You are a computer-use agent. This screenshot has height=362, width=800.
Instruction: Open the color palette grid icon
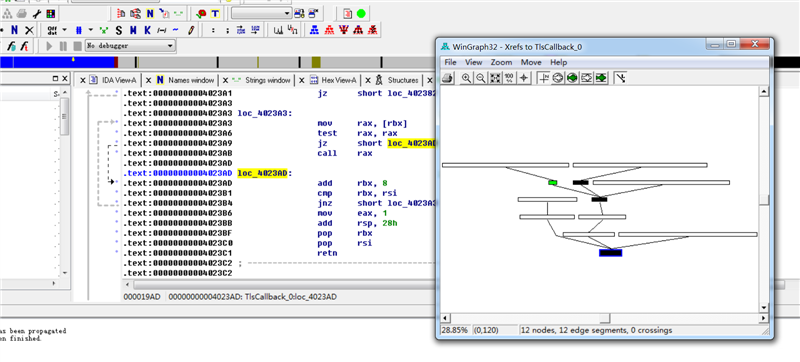pos(51,14)
